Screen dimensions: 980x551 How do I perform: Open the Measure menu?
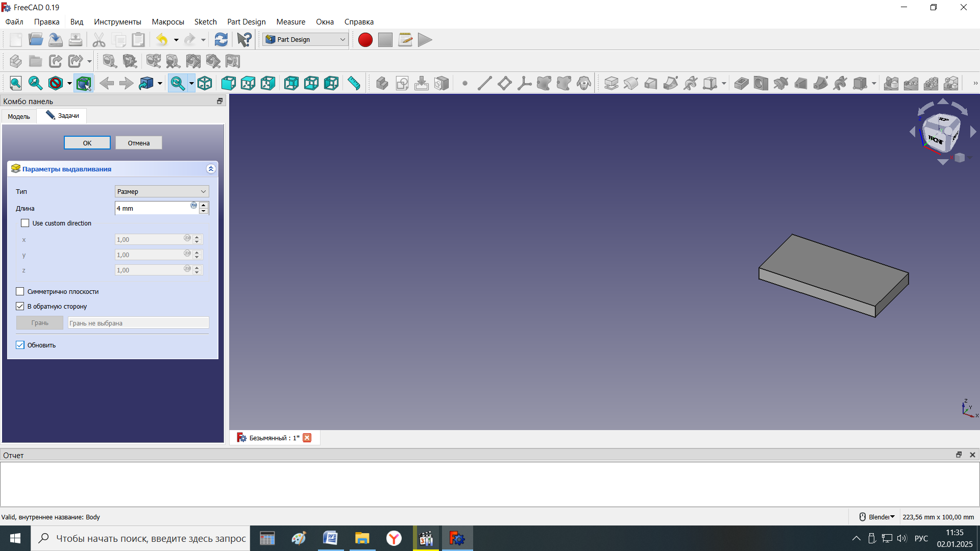(x=291, y=22)
